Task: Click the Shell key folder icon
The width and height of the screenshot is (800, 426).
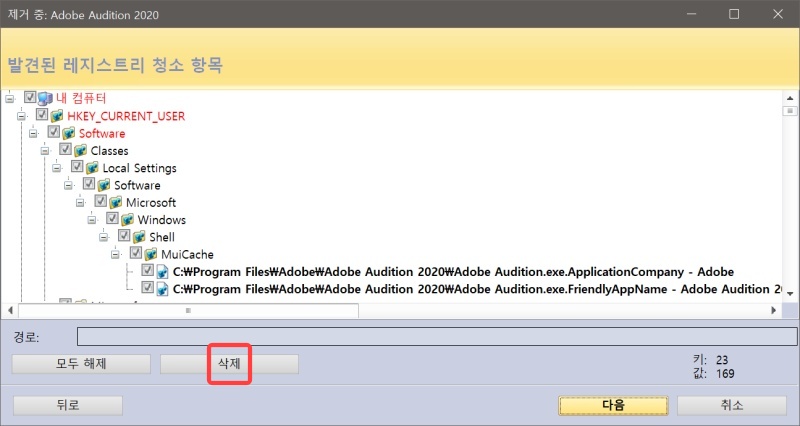Action: pos(139,237)
